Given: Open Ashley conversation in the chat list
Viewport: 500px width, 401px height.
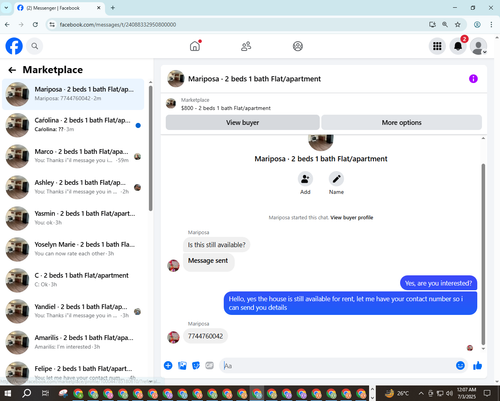Looking at the screenshot, I should coord(73,187).
